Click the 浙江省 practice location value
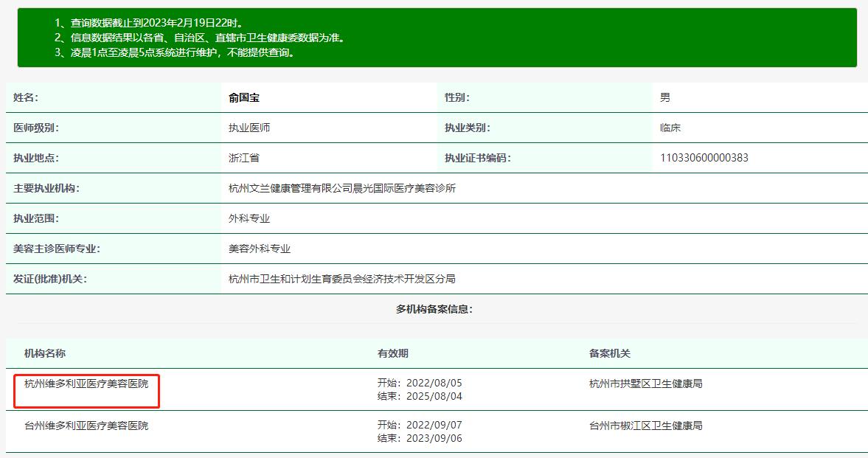The image size is (868, 458). click(x=244, y=158)
